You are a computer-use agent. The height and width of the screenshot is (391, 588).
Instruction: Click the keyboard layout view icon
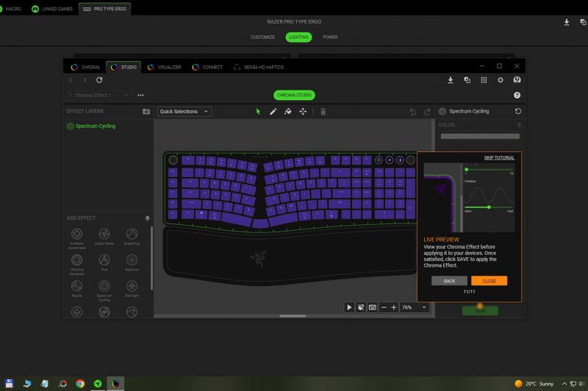[x=373, y=307]
